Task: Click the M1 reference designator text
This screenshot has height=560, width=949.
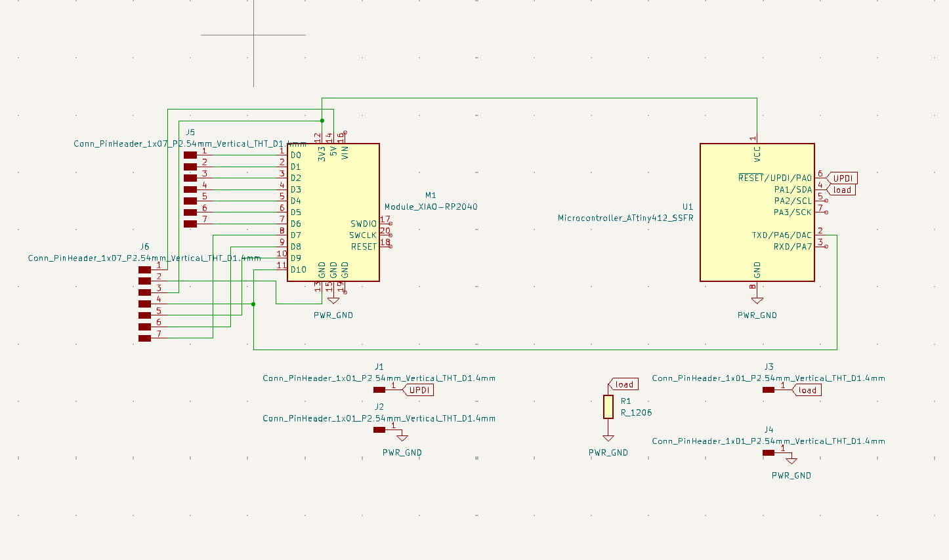Action: 431,195
